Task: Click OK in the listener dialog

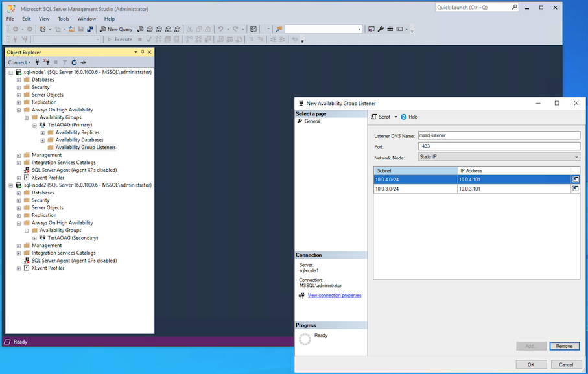Action: pos(531,364)
